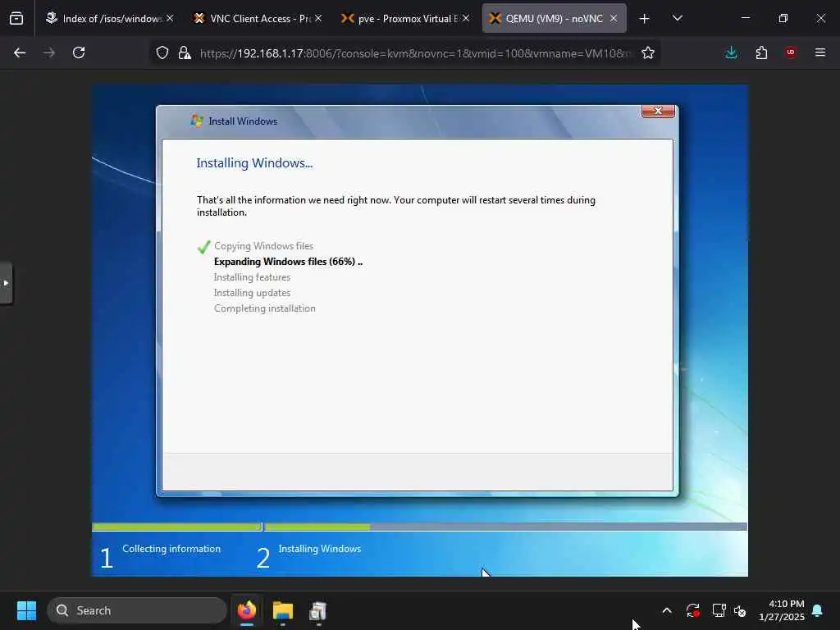Screen dimensions: 840x630
Task: Open the taskbar app next to File Explorer
Action: pos(318,610)
